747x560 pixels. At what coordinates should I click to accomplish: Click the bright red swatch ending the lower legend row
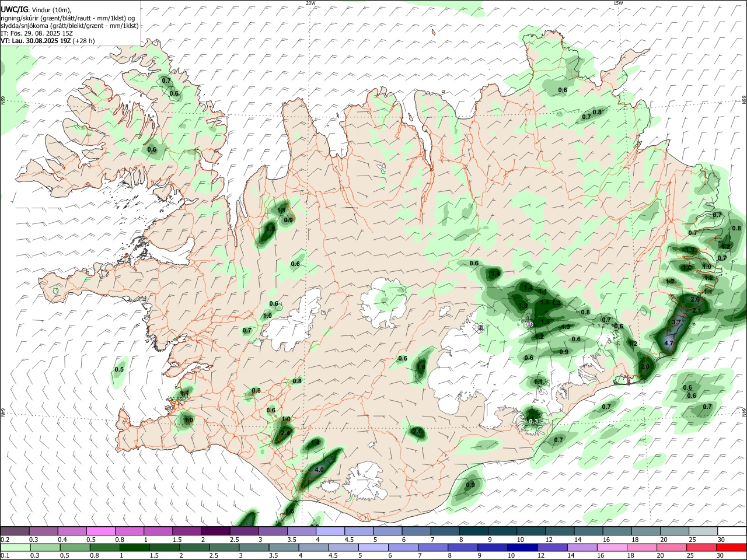[x=731, y=547]
